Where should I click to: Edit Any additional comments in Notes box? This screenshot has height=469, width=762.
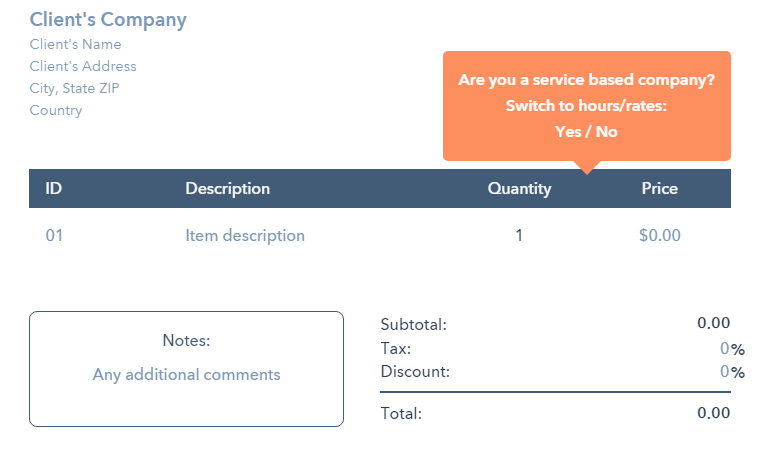(187, 375)
